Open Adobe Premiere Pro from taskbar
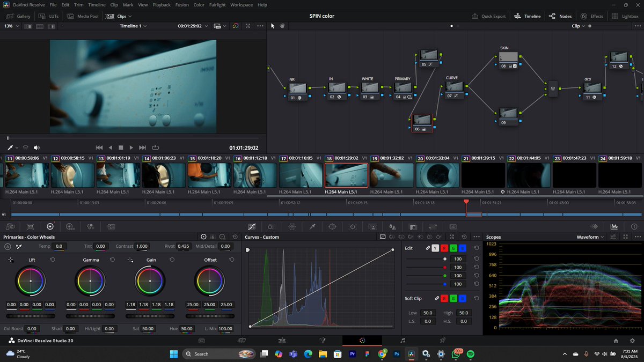The image size is (644, 362). click(353, 354)
